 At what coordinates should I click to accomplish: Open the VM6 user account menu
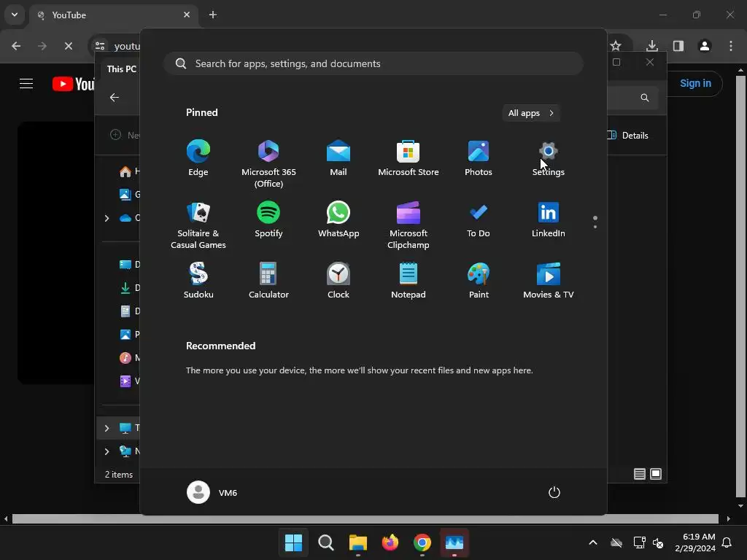tap(212, 492)
